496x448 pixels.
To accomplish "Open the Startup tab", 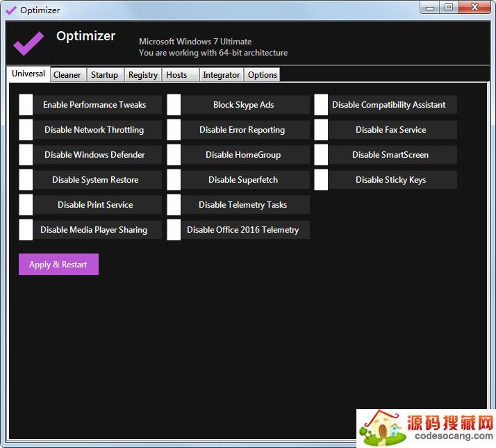I will [106, 75].
